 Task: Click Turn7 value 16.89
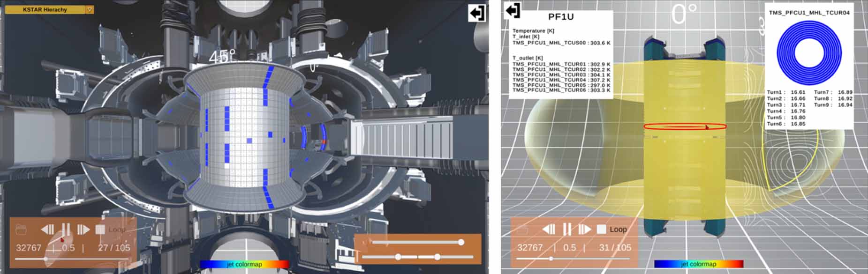845,92
